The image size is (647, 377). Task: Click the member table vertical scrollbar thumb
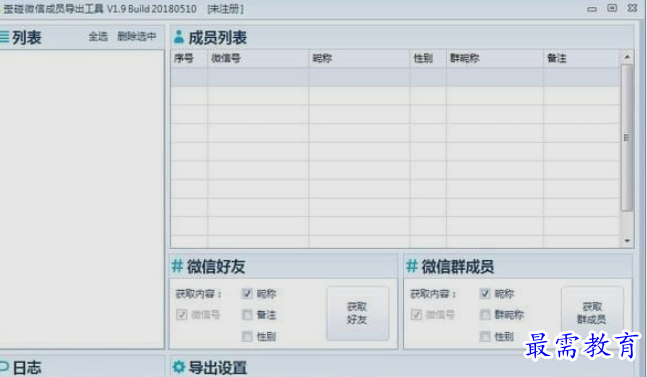[627, 138]
